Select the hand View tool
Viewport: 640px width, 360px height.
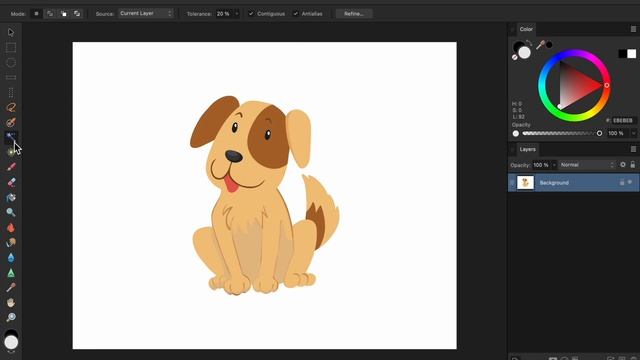11,302
